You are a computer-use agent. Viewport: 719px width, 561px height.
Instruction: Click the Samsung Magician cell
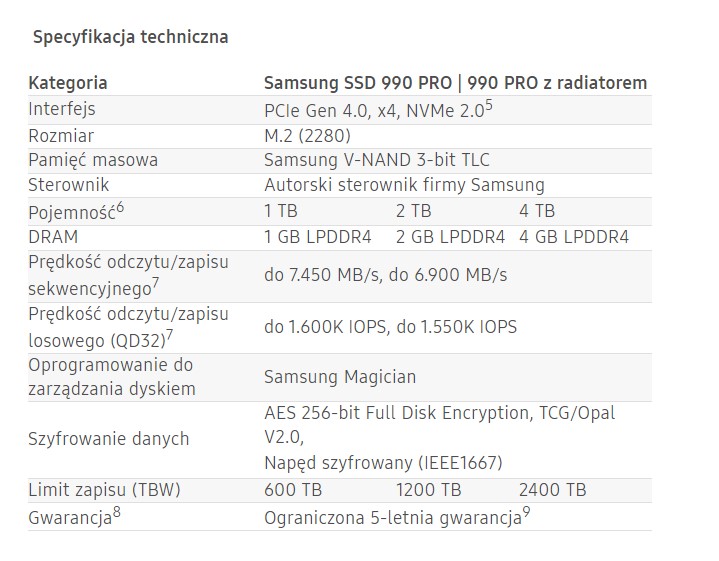point(340,377)
